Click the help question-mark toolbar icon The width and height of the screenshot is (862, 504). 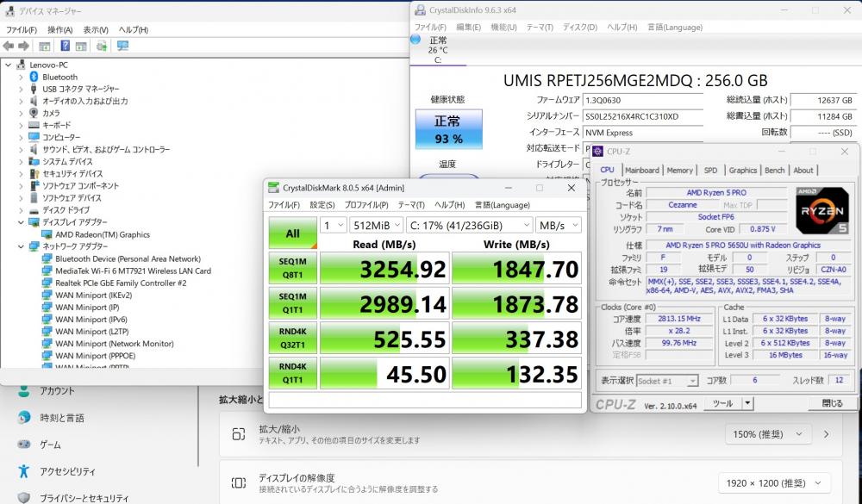(x=65, y=47)
